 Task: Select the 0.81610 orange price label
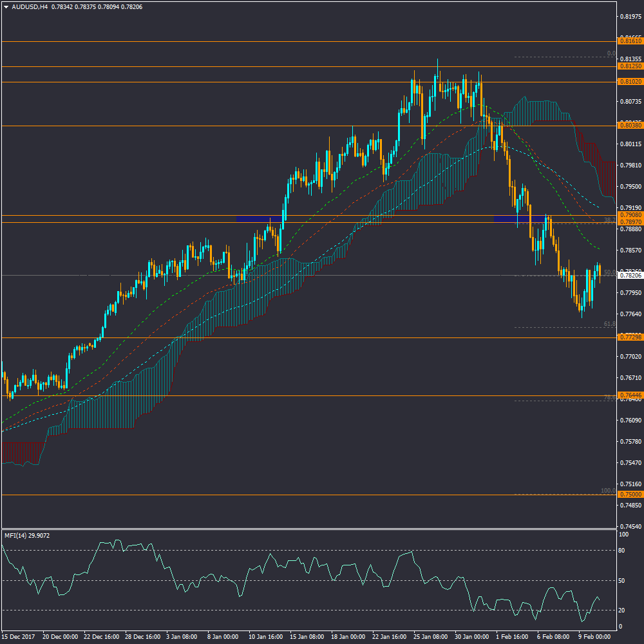tap(629, 41)
